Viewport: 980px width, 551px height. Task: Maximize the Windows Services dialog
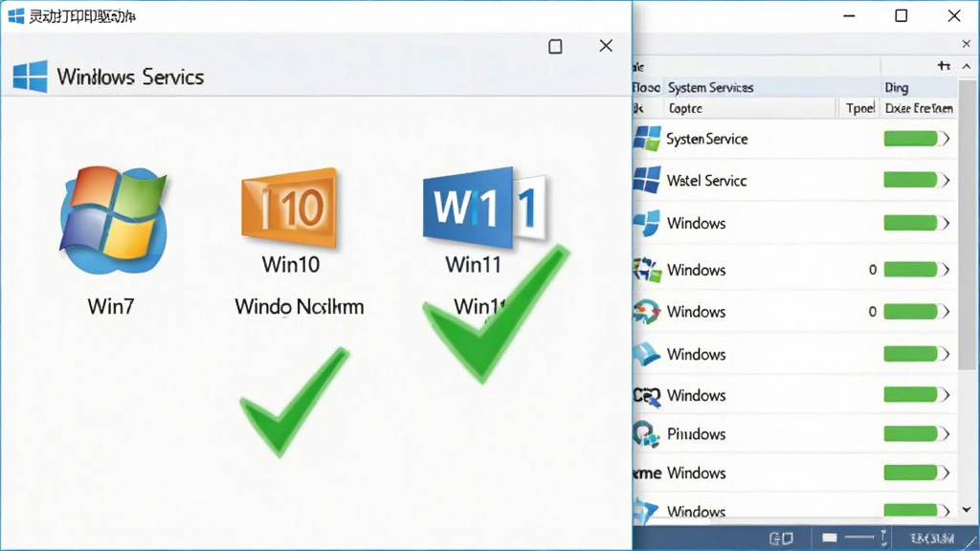(x=555, y=46)
